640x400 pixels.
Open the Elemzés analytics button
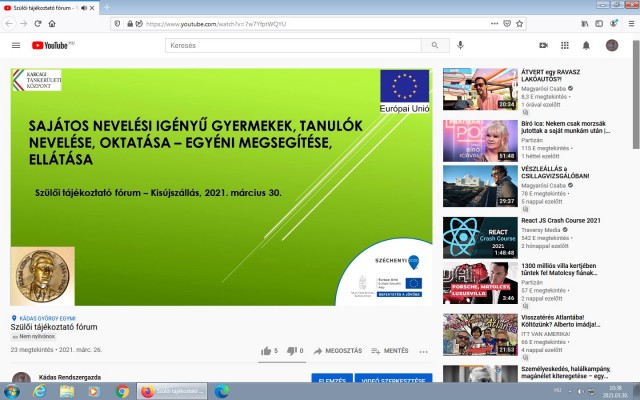pyautogui.click(x=332, y=378)
